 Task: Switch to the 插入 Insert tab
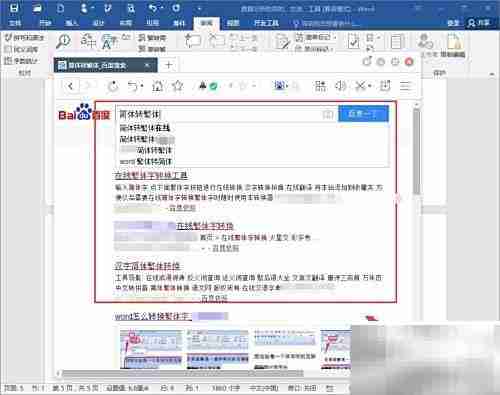[x=72, y=23]
